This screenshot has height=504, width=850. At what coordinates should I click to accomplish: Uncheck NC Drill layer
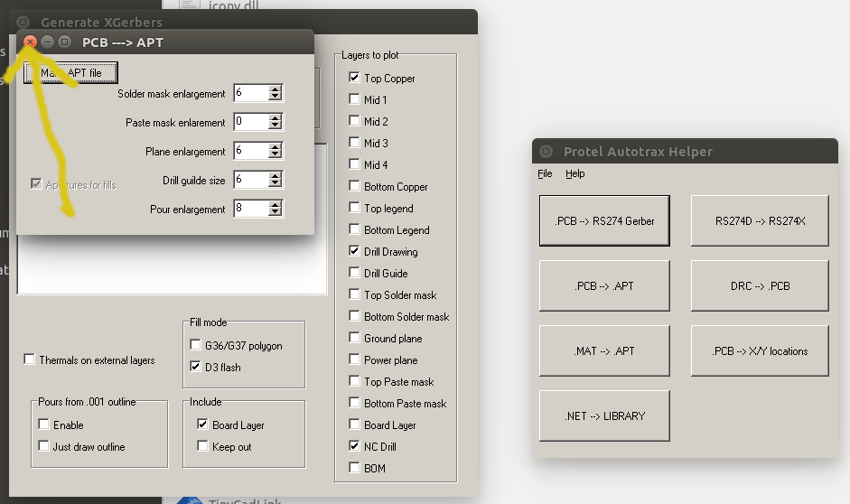click(x=354, y=446)
